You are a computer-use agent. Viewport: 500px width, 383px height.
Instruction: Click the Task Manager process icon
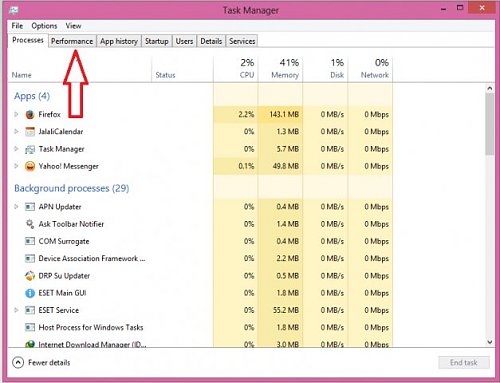tap(30, 149)
